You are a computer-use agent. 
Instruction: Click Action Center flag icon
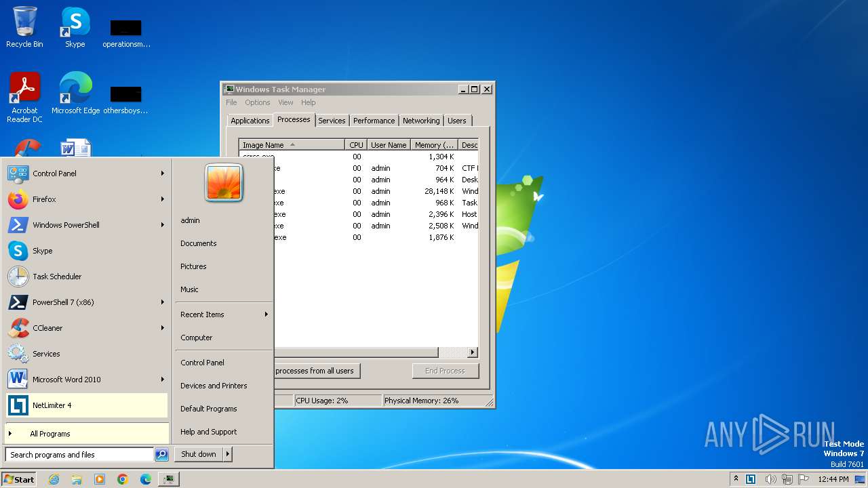coord(804,479)
